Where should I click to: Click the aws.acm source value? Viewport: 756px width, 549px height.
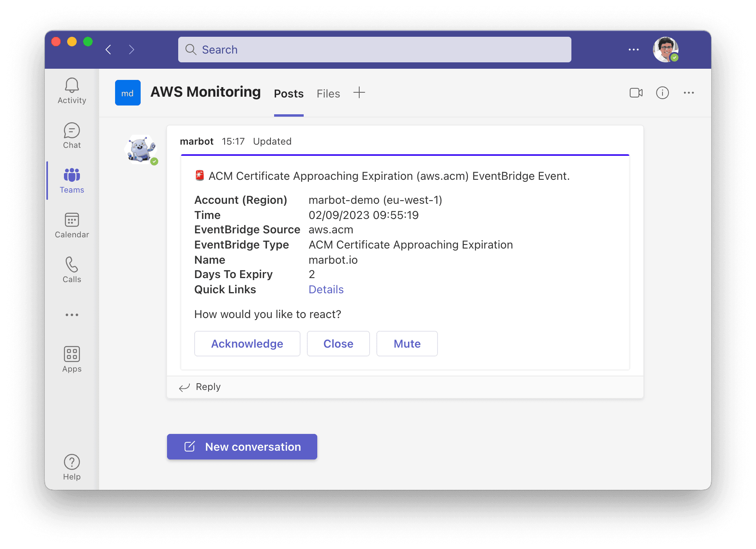[331, 230]
